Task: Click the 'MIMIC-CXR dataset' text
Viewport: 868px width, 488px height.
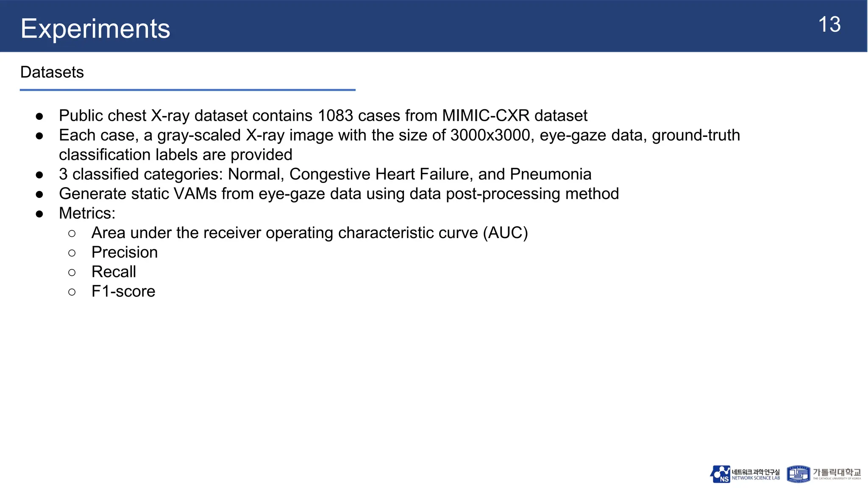Action: (x=515, y=116)
